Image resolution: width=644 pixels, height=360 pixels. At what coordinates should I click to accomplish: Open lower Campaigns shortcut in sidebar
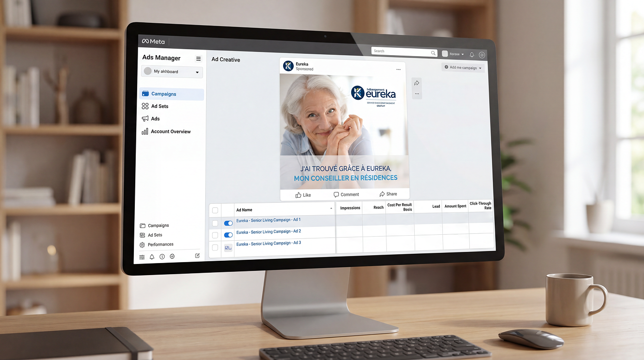(158, 225)
